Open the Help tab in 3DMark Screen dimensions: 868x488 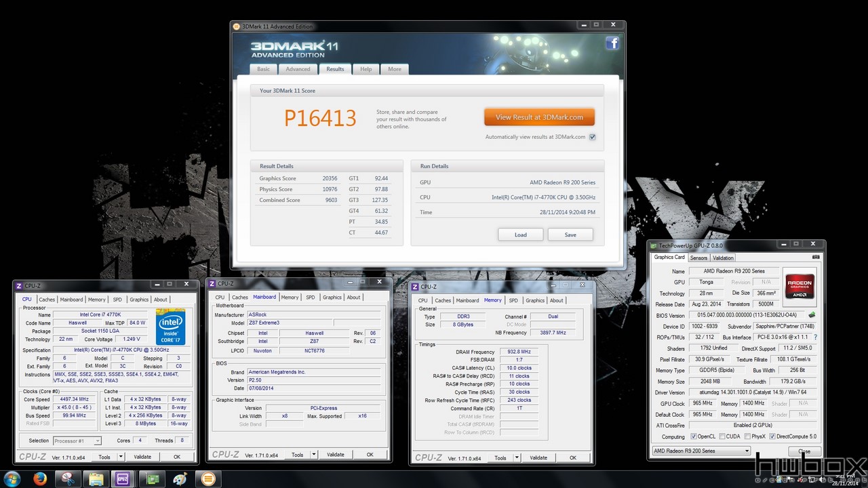[366, 69]
